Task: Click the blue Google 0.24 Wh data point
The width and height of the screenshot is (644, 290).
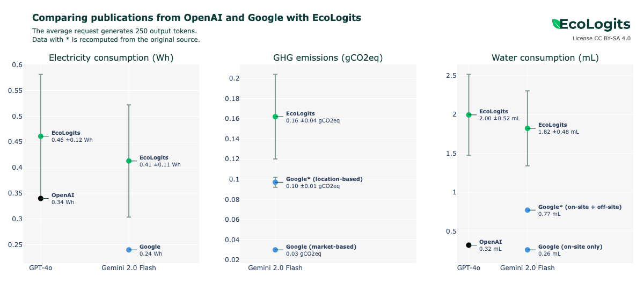Action: (128, 250)
